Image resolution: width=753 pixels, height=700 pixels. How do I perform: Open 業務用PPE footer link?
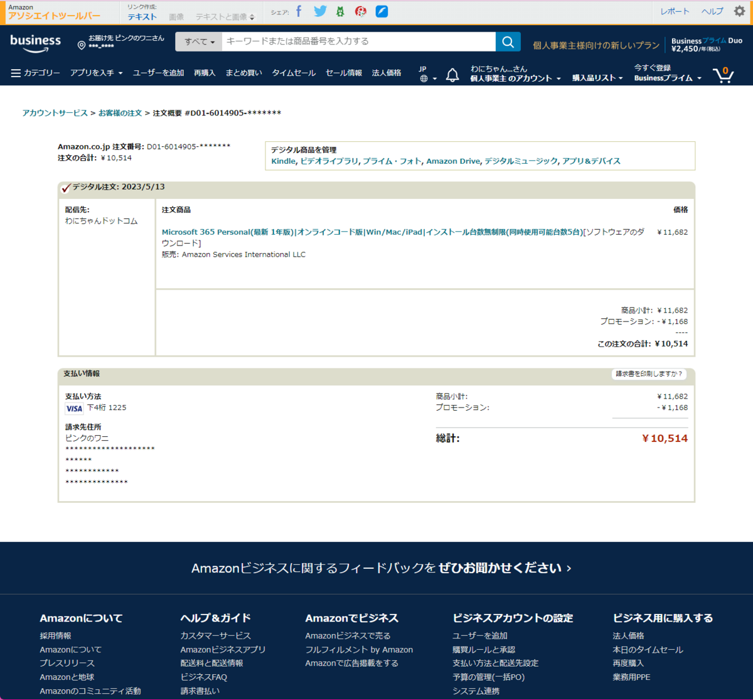click(x=631, y=677)
